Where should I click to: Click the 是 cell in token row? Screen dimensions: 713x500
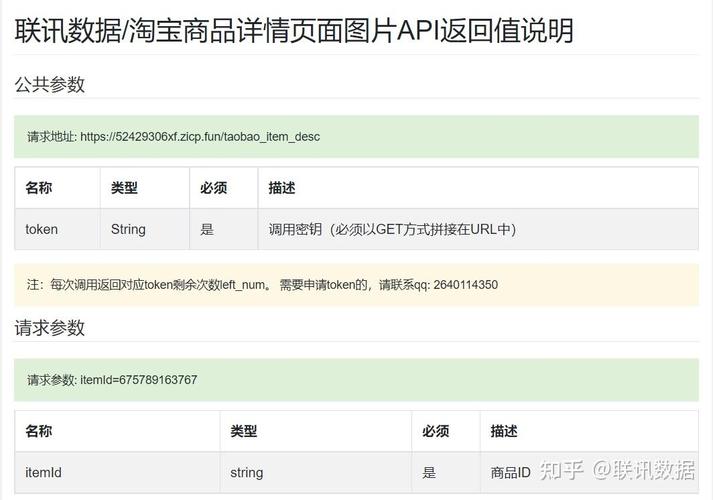207,229
